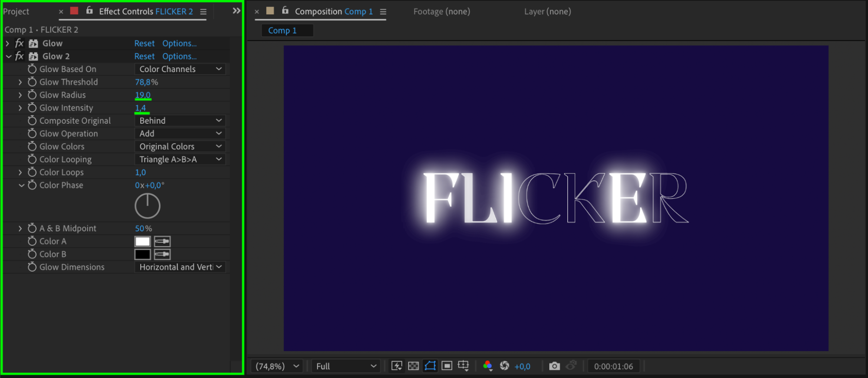Open Options for the first Glow effect
This screenshot has width=868, height=378.
pyautogui.click(x=179, y=43)
